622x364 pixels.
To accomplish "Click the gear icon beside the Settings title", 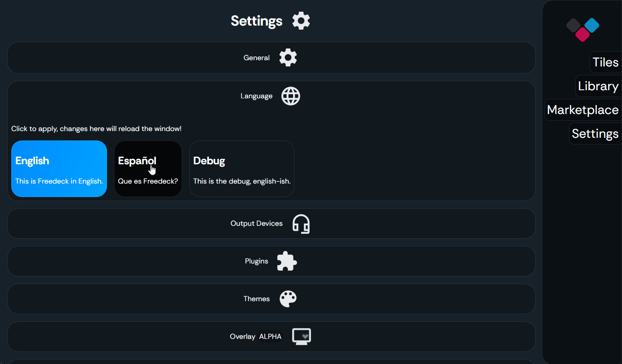I will tap(301, 21).
